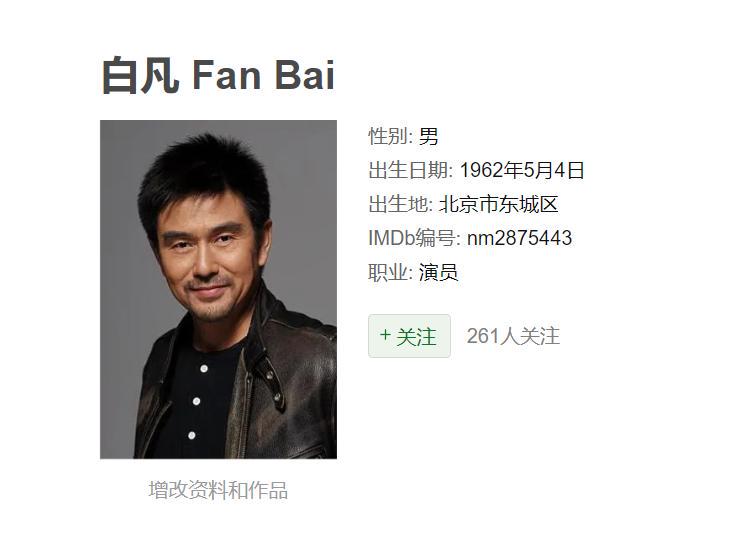Click the 性别 field label
The height and width of the screenshot is (537, 741).
(x=390, y=136)
